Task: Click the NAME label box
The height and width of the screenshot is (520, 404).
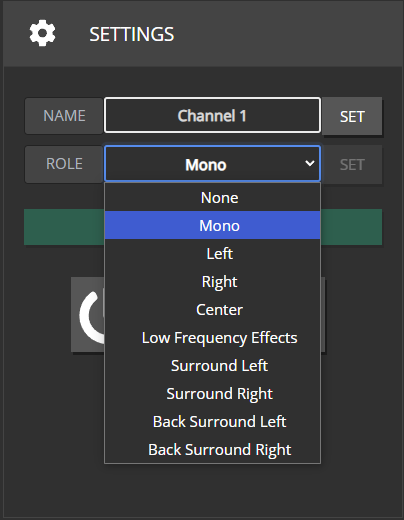Action: tap(64, 116)
